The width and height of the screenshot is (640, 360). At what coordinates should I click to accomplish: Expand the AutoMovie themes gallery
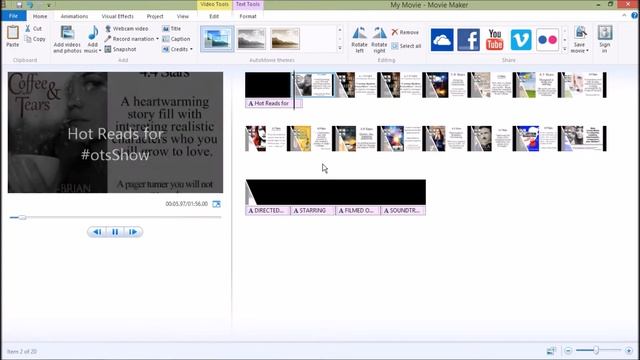click(x=340, y=48)
